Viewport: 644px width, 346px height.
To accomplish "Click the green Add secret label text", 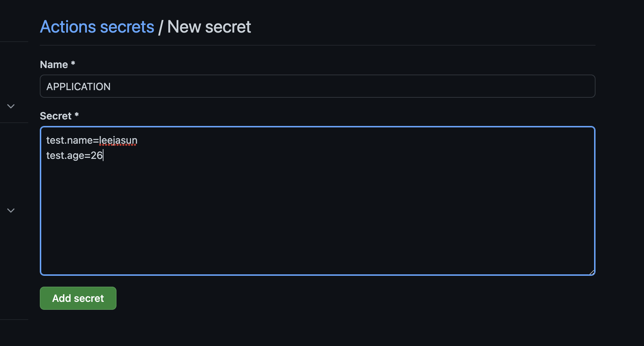I will 77,298.
